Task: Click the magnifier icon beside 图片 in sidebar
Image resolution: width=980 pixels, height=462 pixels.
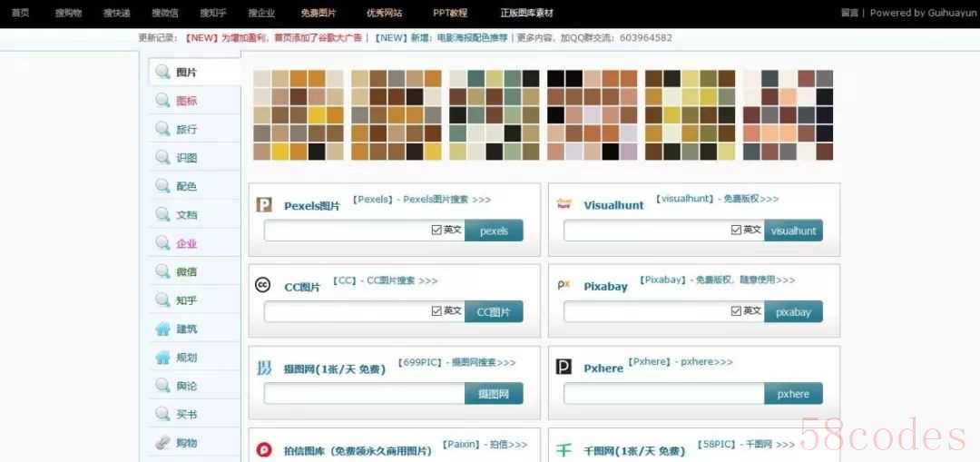Action: [162, 72]
